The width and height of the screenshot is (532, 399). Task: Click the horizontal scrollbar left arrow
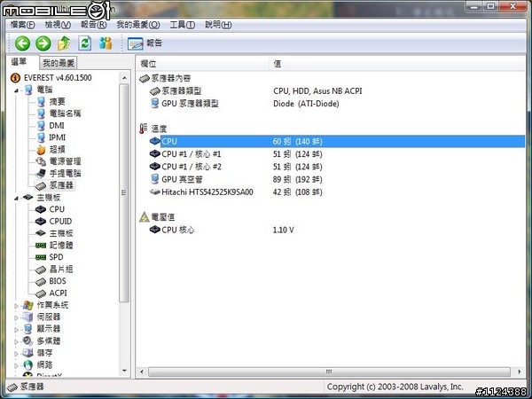(142, 372)
